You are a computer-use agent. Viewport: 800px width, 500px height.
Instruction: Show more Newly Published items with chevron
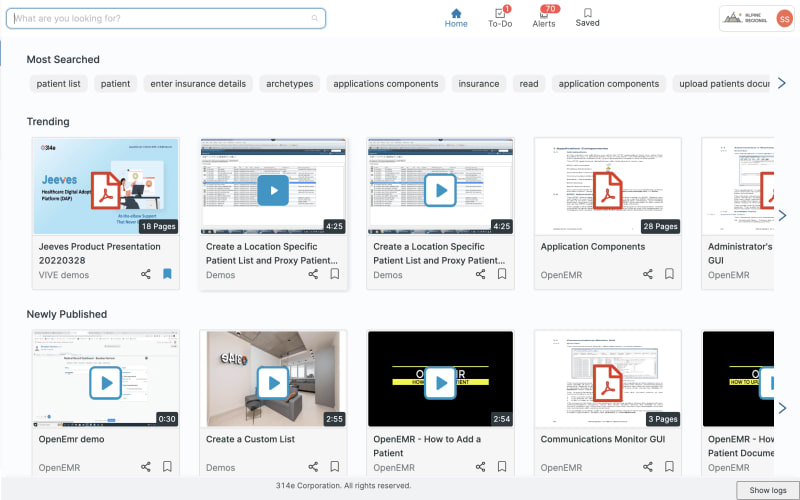tap(782, 408)
